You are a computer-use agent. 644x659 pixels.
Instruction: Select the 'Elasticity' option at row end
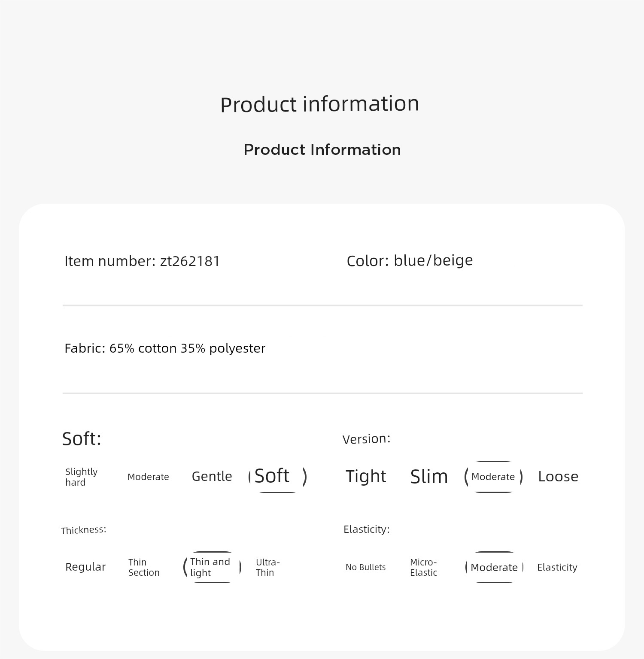point(557,567)
